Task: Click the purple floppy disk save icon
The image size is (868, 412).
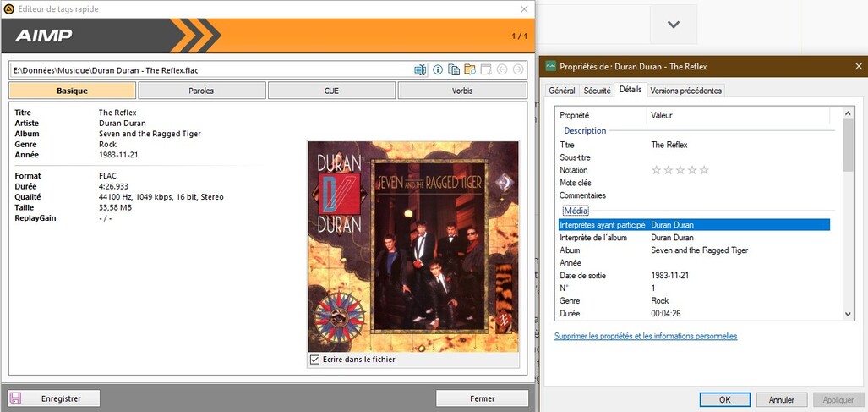Action: pos(15,398)
